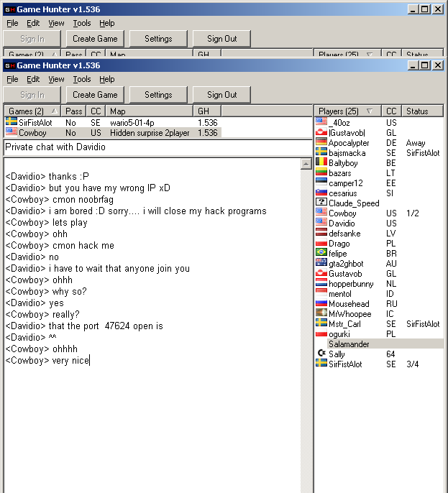The width and height of the screenshot is (448, 493).
Task: Click the Brazilian flag next to felipe
Action: point(321,254)
